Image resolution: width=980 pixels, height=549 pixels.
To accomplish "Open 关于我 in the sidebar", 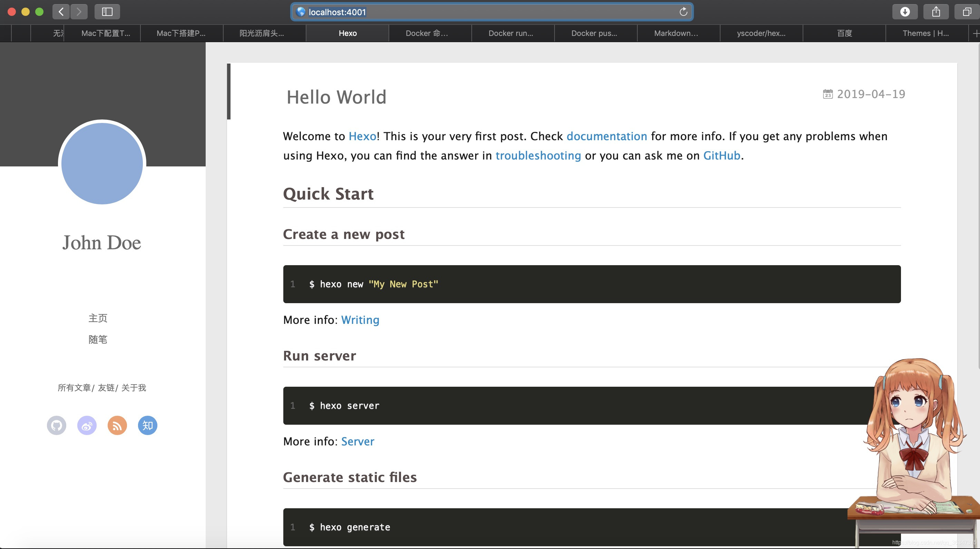I will click(x=134, y=387).
